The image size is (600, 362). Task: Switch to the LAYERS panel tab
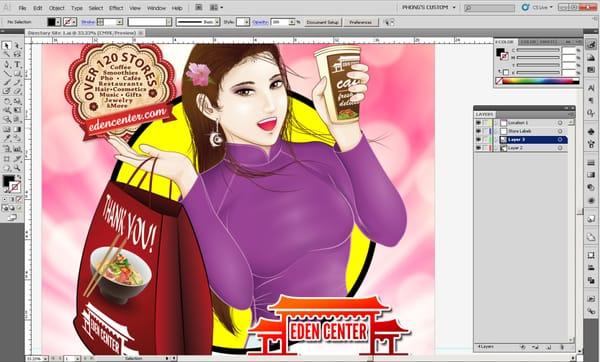click(x=484, y=114)
